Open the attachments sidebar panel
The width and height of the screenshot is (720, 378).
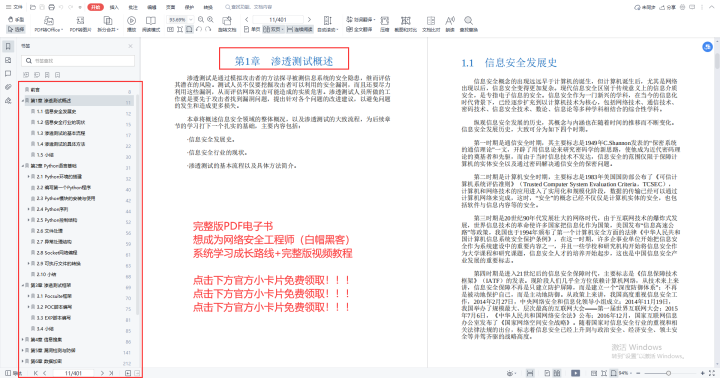(x=8, y=87)
